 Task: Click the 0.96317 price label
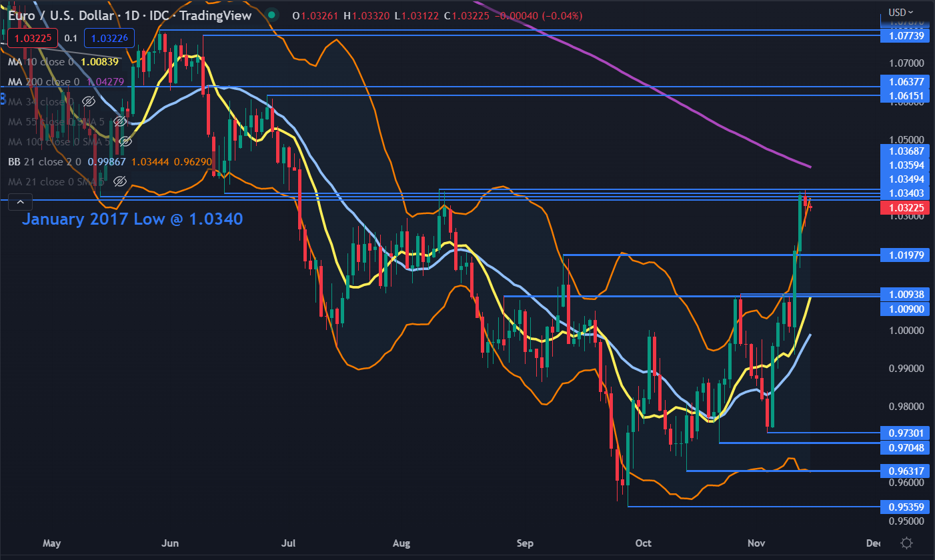tap(905, 471)
